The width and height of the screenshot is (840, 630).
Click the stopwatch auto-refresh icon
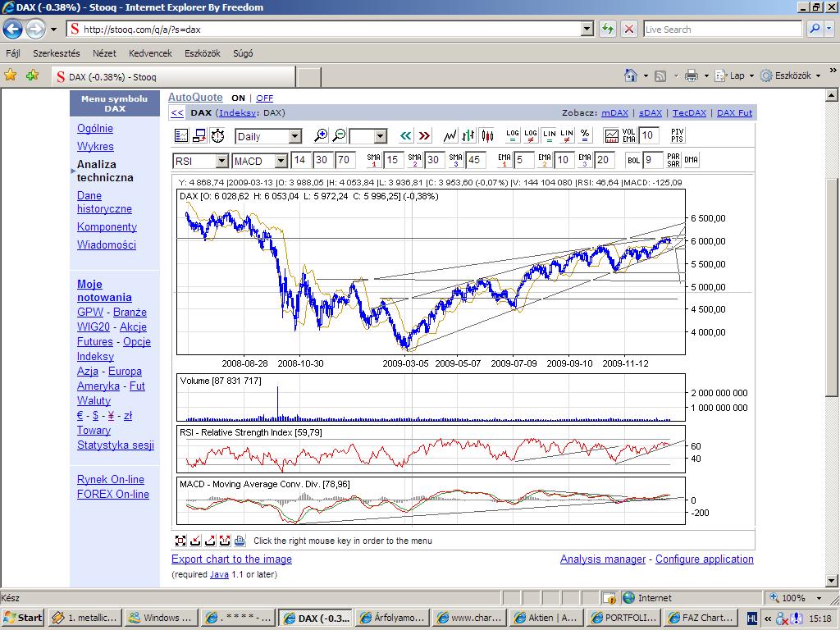[x=217, y=136]
